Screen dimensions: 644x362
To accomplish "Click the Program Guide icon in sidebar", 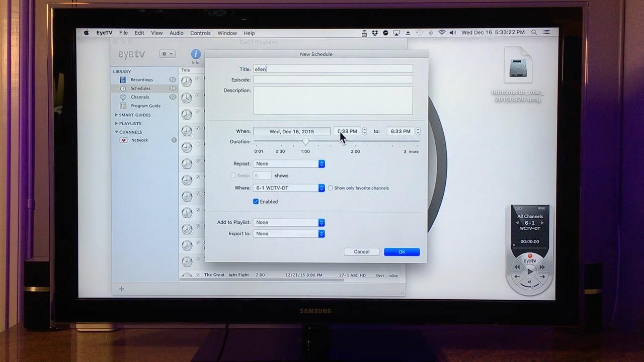I will tap(123, 106).
